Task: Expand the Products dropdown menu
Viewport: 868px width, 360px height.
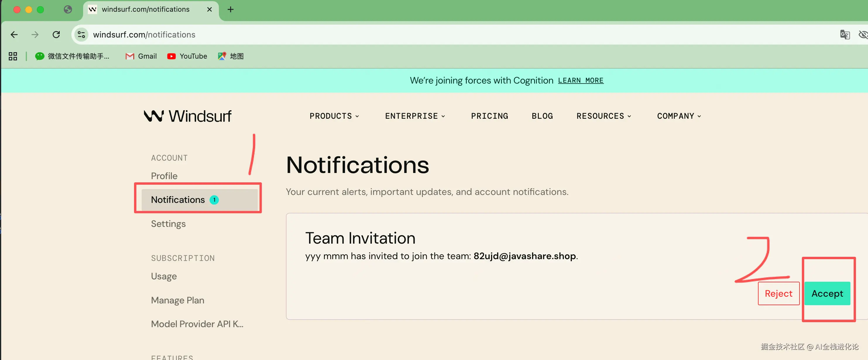Action: tap(334, 116)
